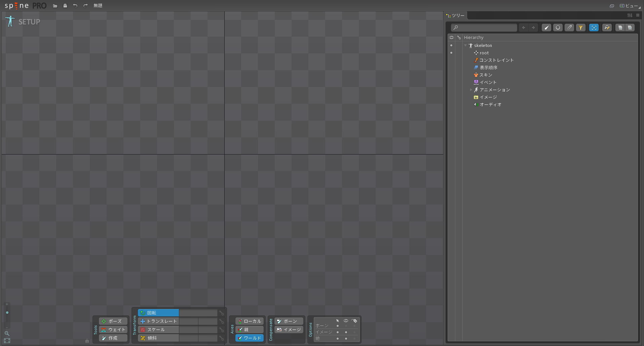The image size is (644, 346).
Task: Click the open project folder icon
Action: 55,6
